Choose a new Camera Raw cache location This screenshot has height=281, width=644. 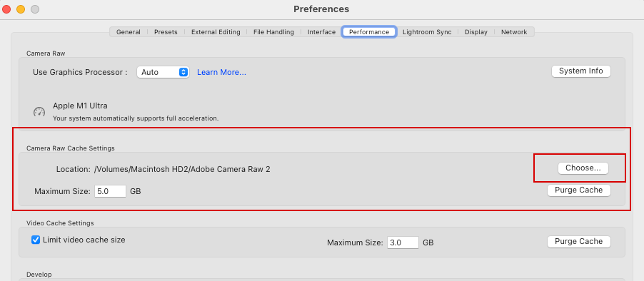(x=583, y=168)
